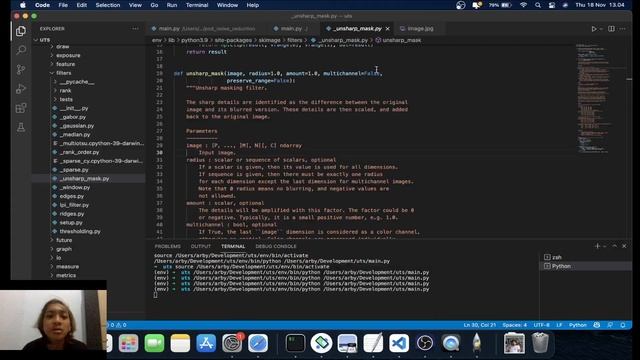Switch to the Output panel tab
This screenshot has width=640, height=360.
tap(201, 247)
